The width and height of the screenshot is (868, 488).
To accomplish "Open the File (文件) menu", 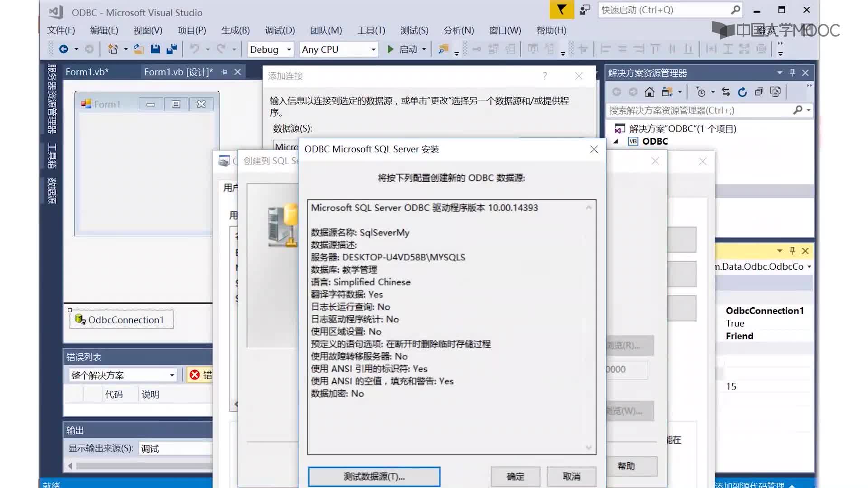I will [x=61, y=30].
